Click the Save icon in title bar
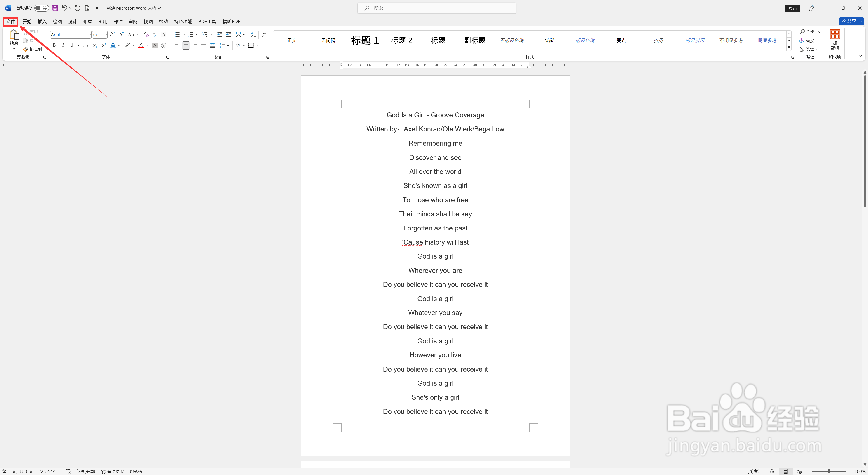The height and width of the screenshot is (475, 868). coord(55,8)
